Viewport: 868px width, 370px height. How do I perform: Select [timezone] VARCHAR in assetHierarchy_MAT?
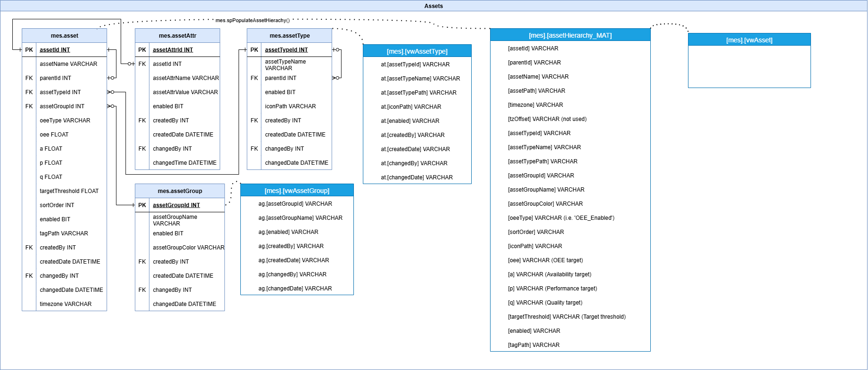pyautogui.click(x=570, y=105)
